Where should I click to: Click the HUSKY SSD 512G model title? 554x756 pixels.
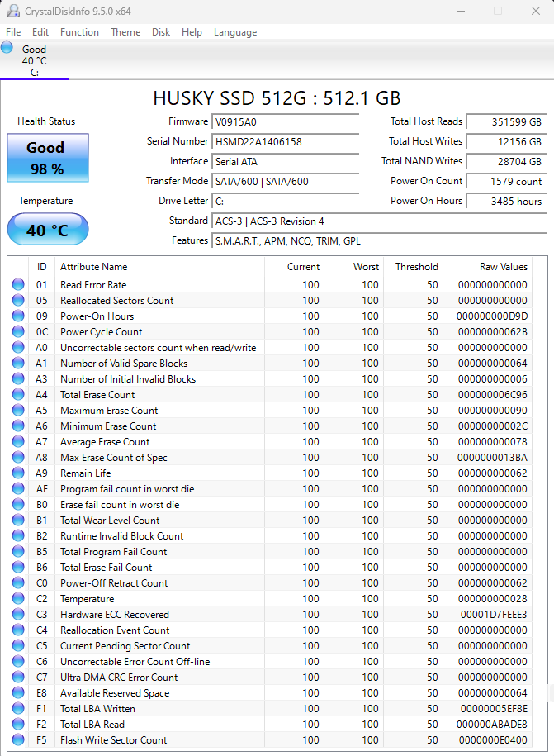pos(277,97)
